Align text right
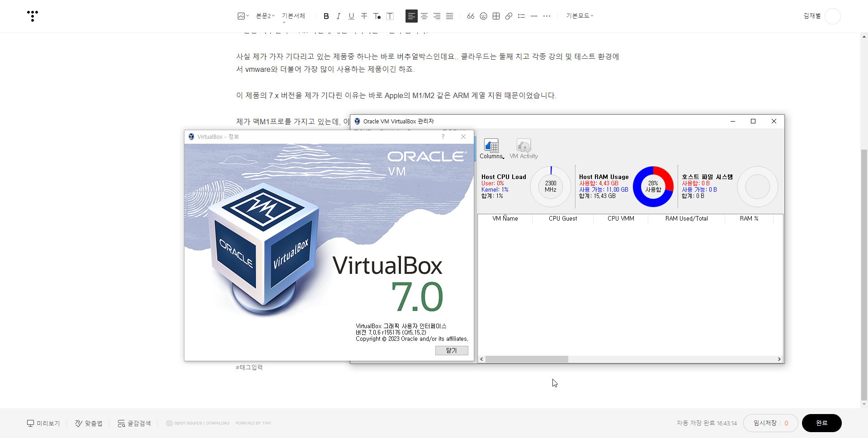This screenshot has width=868, height=438. pyautogui.click(x=437, y=16)
